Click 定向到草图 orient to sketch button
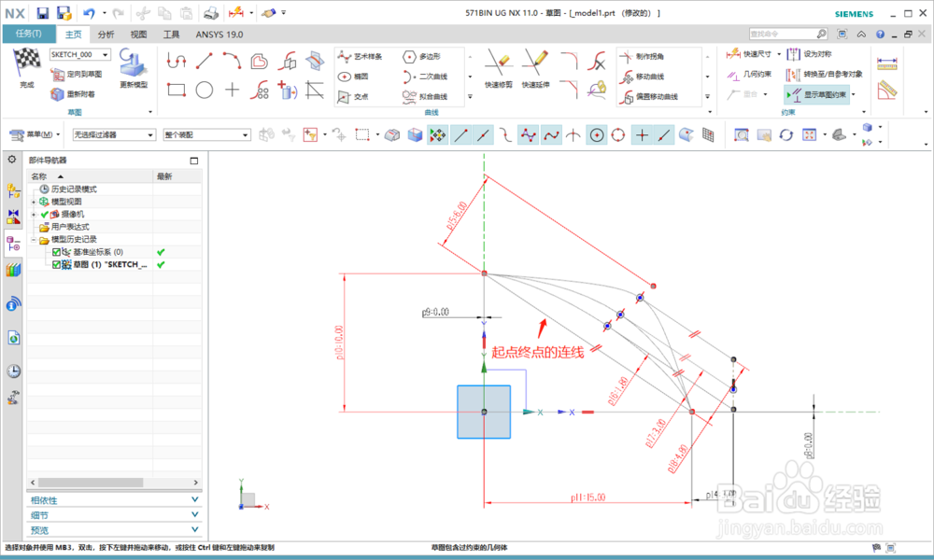The height and width of the screenshot is (560, 934). (77, 75)
